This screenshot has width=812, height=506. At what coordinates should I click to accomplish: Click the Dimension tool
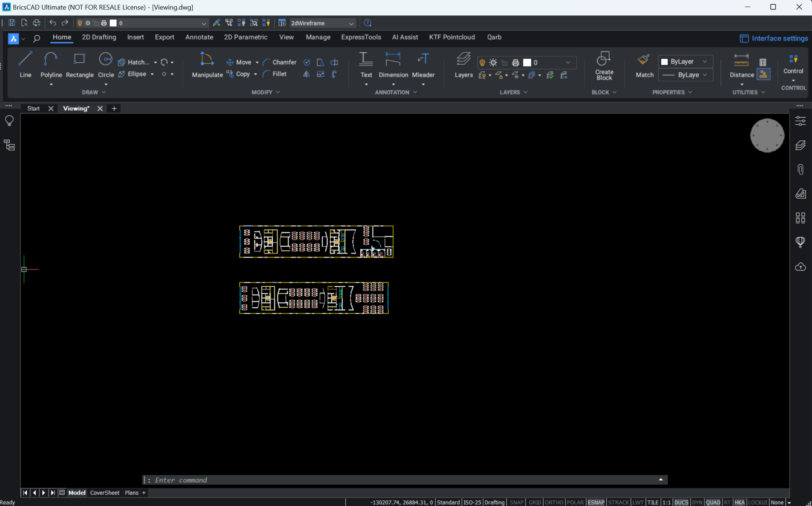tap(393, 65)
